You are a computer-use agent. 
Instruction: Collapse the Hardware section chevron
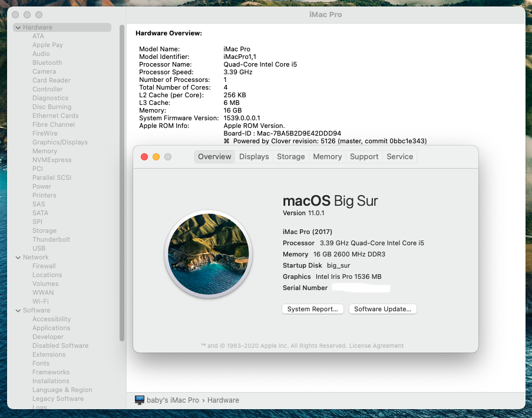coord(18,28)
